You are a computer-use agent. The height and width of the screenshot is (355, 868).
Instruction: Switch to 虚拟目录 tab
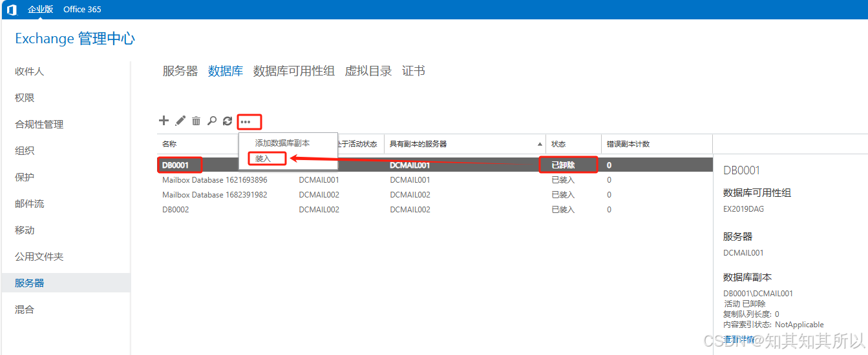[x=368, y=71]
